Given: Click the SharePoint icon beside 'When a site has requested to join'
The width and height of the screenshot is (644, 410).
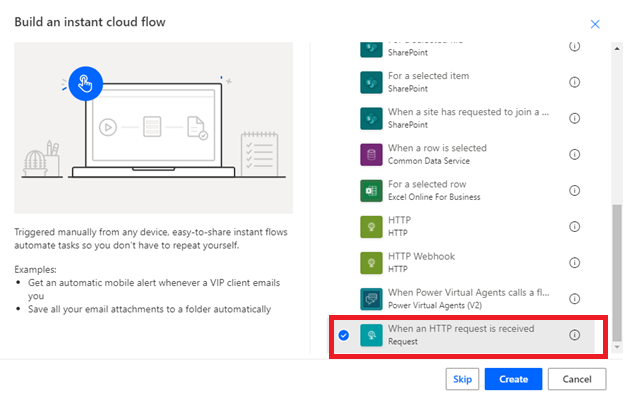Looking at the screenshot, I should [371, 118].
